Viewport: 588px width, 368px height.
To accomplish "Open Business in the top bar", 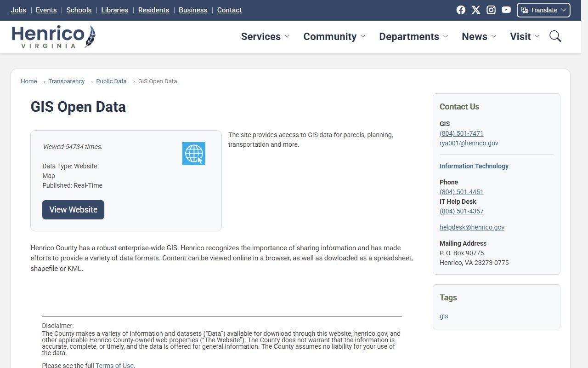I will pyautogui.click(x=193, y=10).
